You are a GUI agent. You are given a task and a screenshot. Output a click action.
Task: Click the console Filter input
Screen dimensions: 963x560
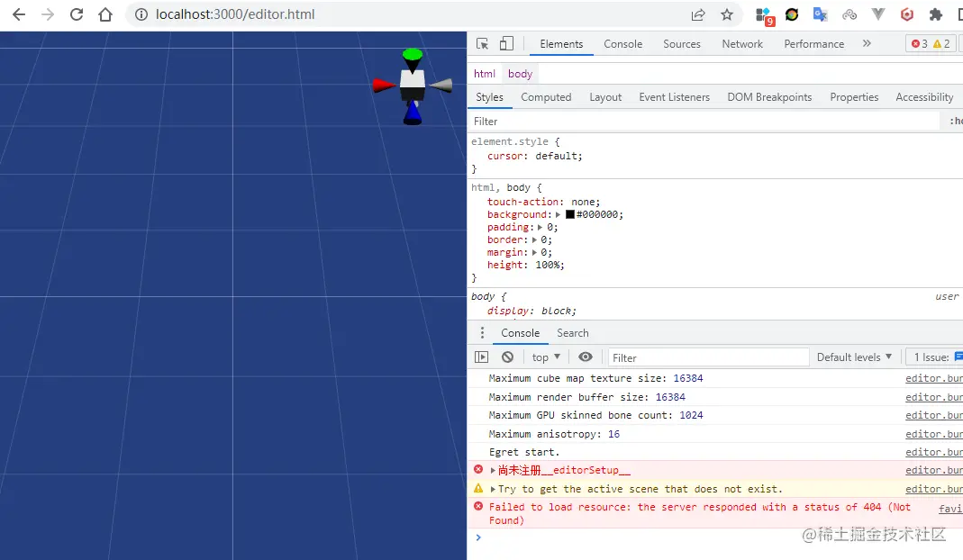click(708, 357)
